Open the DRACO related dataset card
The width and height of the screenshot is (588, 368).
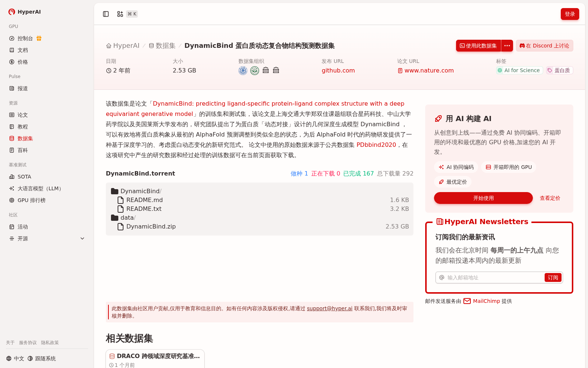tap(155, 359)
